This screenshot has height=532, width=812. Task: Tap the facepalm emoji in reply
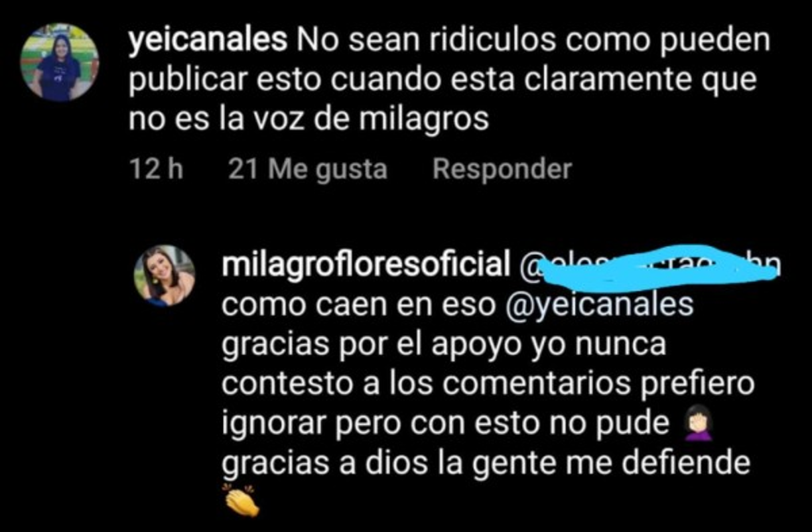coord(697,425)
